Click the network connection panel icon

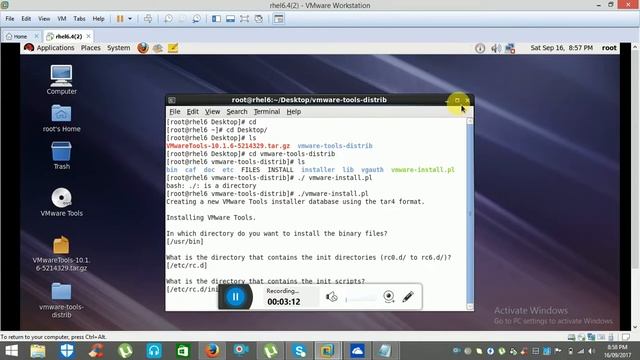[510, 49]
